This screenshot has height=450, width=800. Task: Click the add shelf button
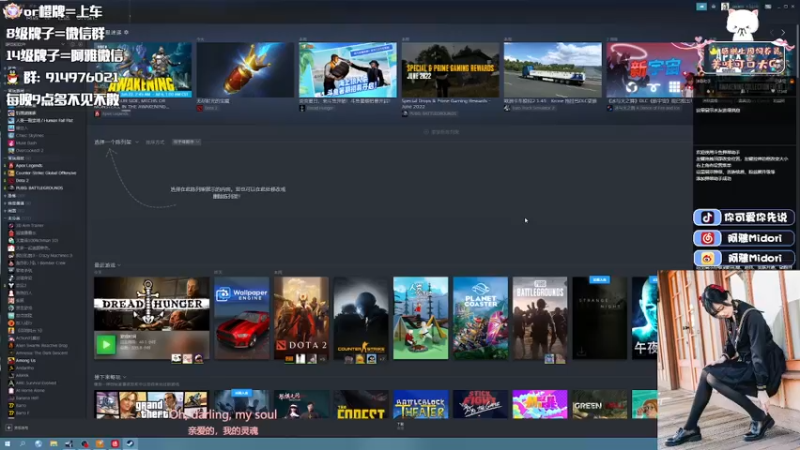click(x=441, y=132)
